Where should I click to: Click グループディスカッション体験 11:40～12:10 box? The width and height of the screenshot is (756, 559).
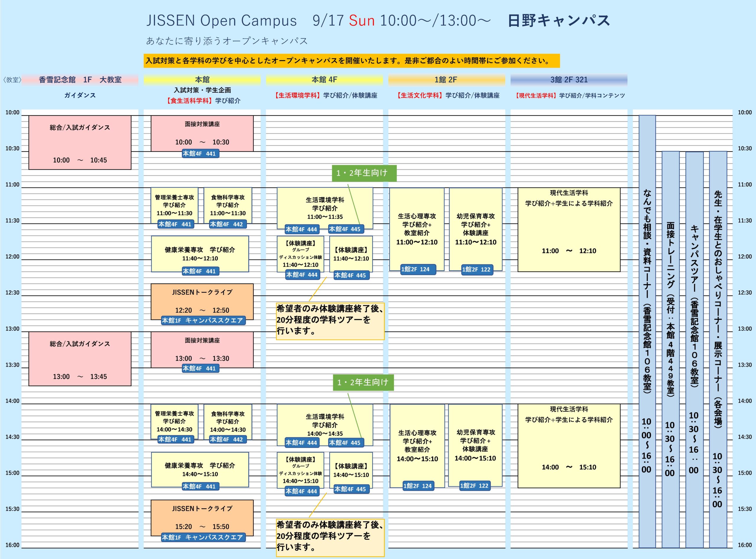pyautogui.click(x=301, y=254)
